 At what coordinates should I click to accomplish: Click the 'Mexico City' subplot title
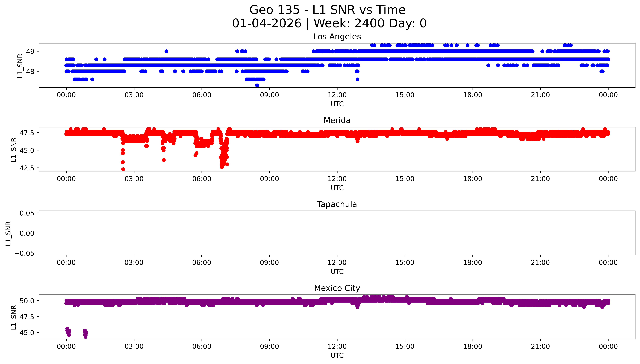[x=337, y=288]
